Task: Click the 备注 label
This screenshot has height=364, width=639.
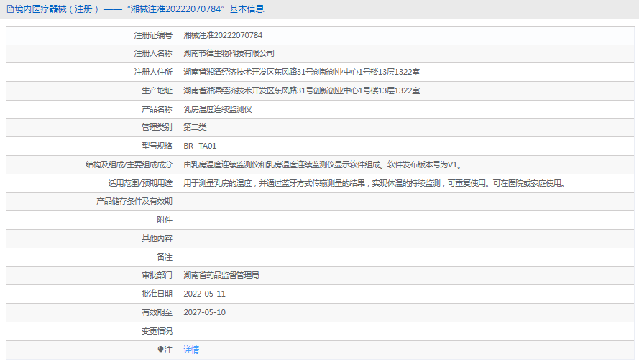Action: click(165, 257)
